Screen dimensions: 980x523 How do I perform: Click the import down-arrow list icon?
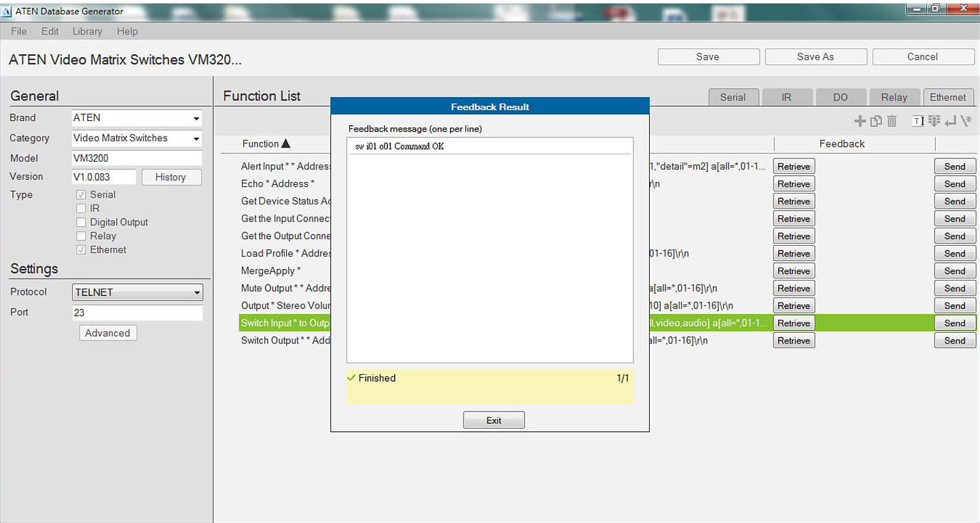[934, 121]
